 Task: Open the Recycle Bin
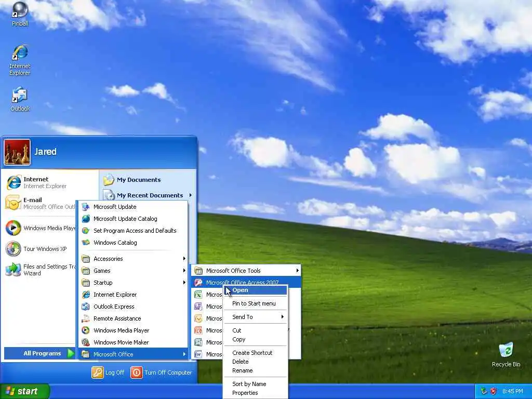[506, 354]
